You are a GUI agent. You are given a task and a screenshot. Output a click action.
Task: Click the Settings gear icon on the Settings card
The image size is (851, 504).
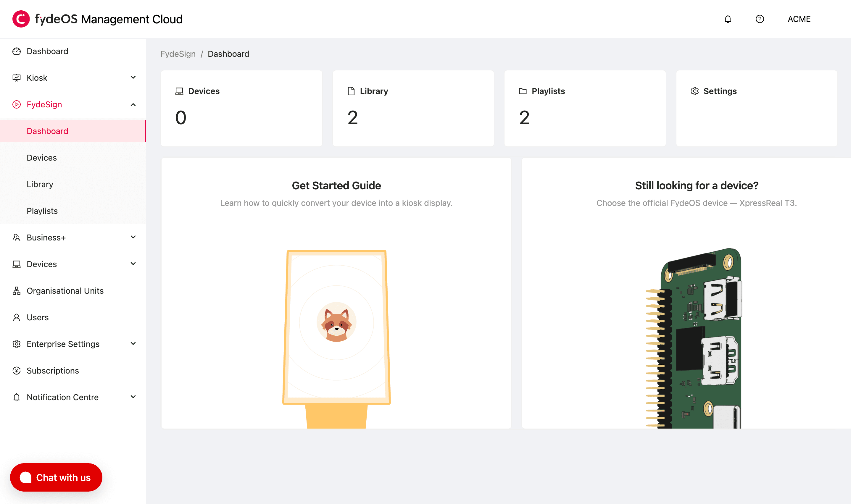695,91
